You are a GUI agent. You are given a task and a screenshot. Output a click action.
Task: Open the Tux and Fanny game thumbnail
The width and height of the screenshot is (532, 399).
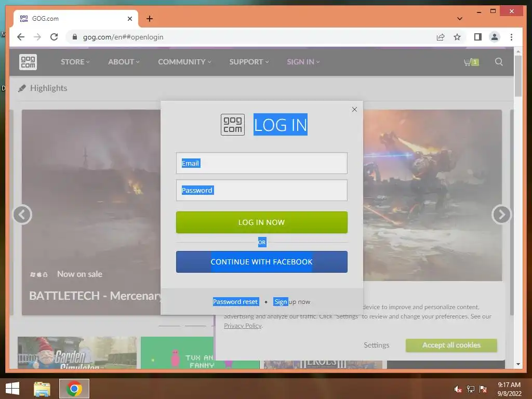[x=178, y=353]
